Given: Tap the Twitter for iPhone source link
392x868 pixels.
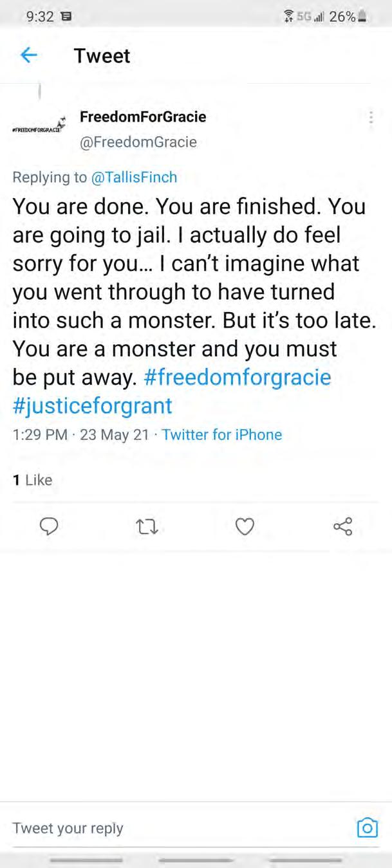Looking at the screenshot, I should click(221, 434).
